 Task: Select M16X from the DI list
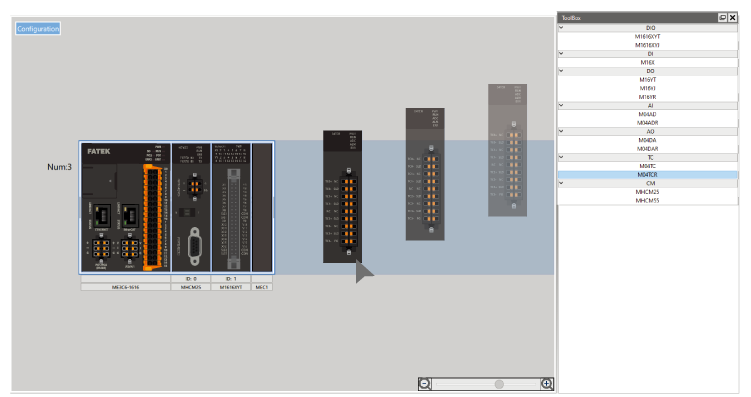point(648,62)
